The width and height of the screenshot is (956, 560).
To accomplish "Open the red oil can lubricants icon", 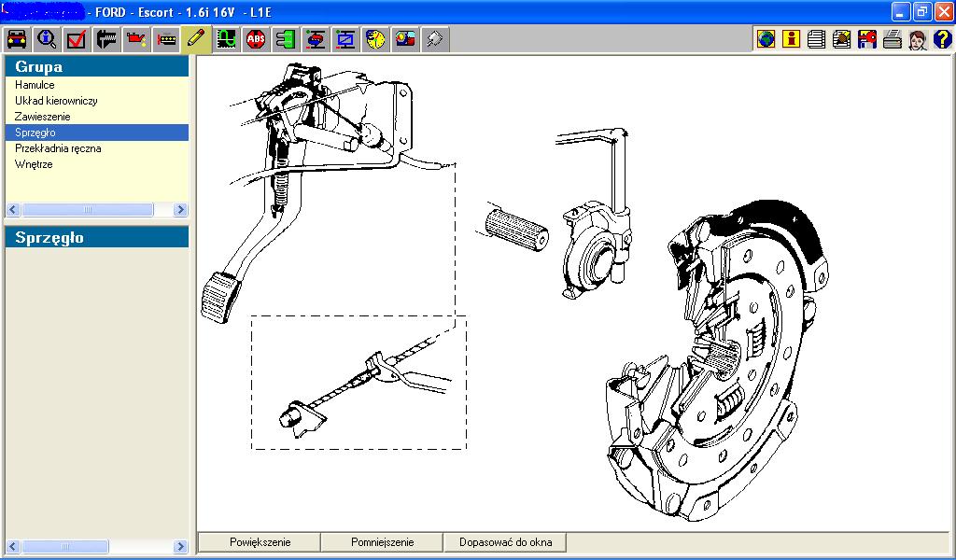I will [136, 39].
